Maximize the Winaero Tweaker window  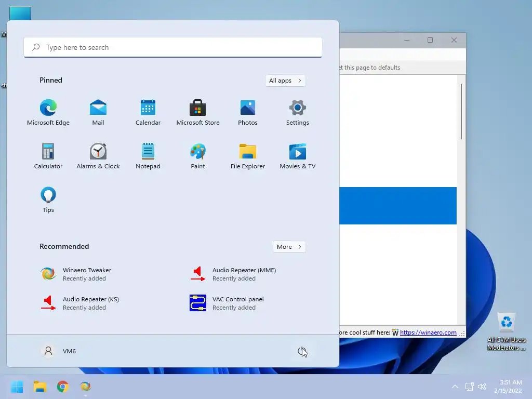pos(430,40)
